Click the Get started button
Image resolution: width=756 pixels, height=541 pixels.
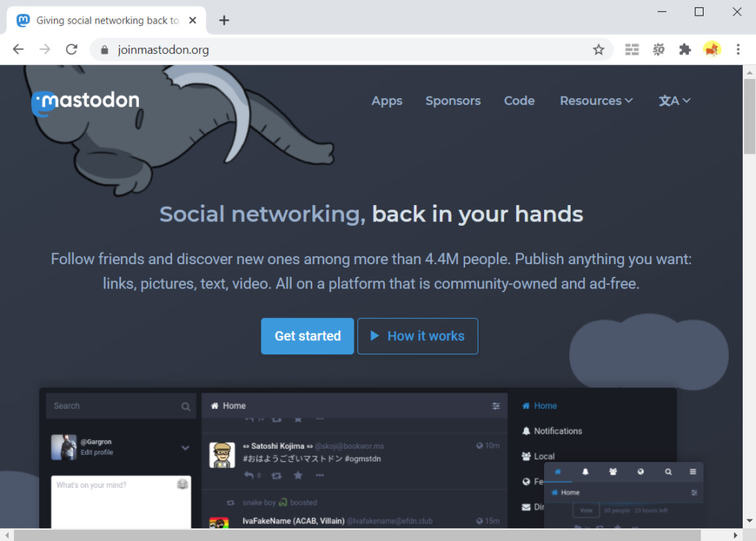tap(308, 336)
